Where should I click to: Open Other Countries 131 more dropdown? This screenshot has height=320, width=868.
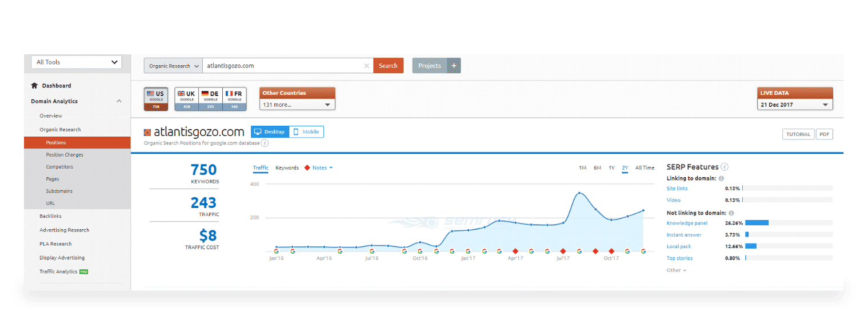tap(297, 105)
